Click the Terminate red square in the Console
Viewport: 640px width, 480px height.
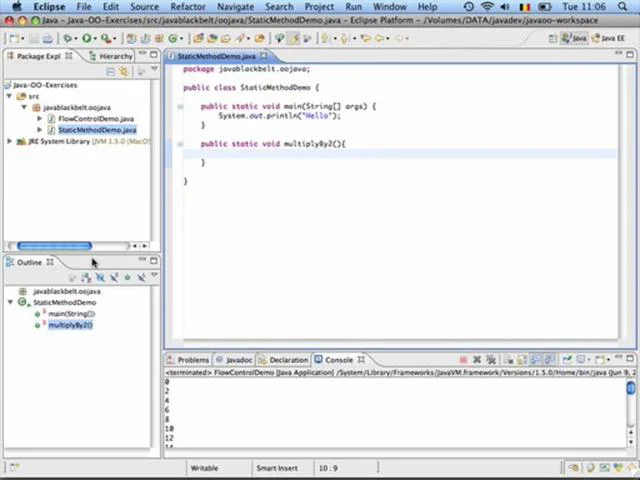click(463, 360)
